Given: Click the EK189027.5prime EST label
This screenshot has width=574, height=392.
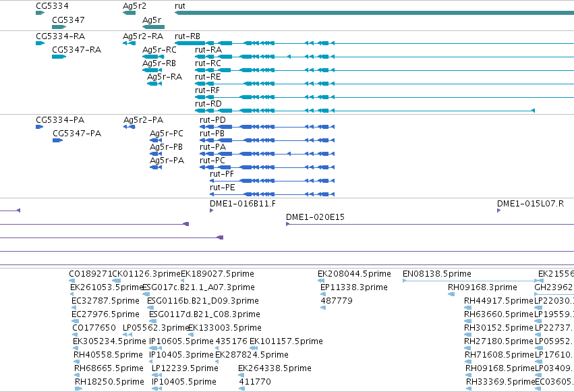Looking at the screenshot, I should pos(217,274).
